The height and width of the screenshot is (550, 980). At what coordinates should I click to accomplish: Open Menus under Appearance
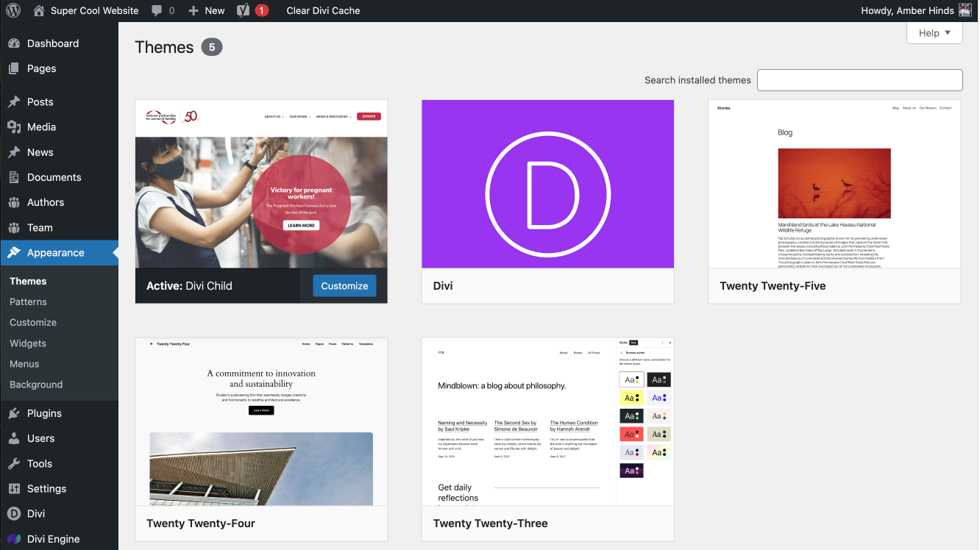pyautogui.click(x=24, y=364)
